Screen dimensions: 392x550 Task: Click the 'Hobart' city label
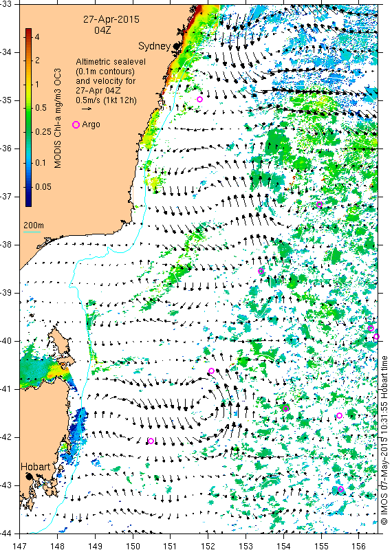click(36, 467)
